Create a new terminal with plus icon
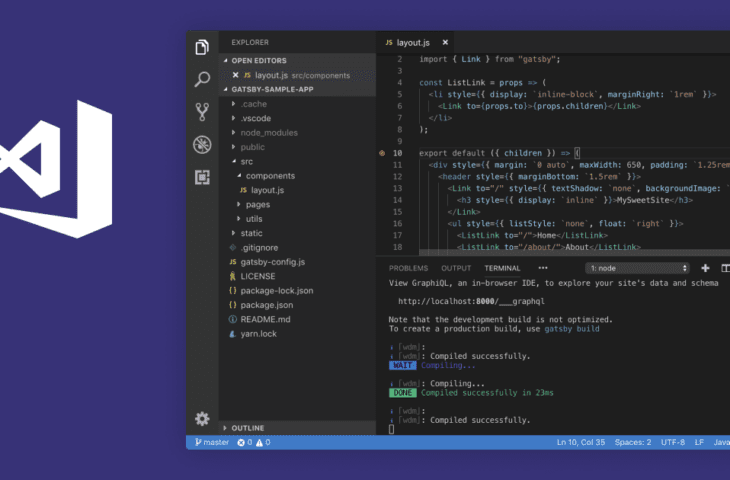730x480 pixels. pyautogui.click(x=705, y=268)
